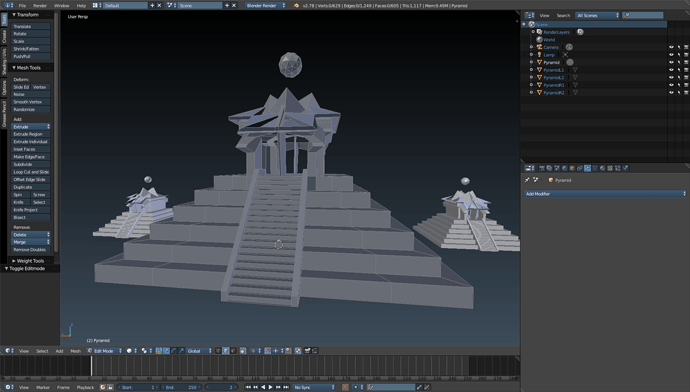Click the Subdivide button
The image size is (690, 392).
pos(30,165)
